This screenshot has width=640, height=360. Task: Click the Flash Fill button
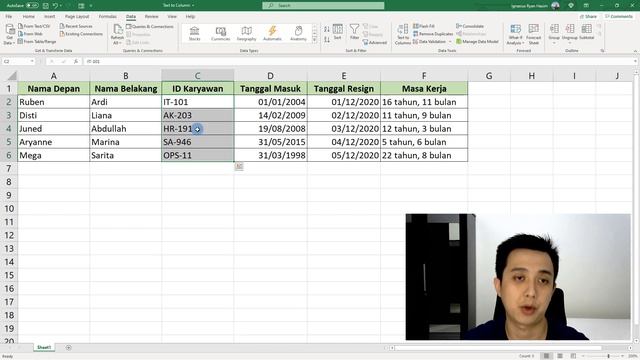point(424,26)
